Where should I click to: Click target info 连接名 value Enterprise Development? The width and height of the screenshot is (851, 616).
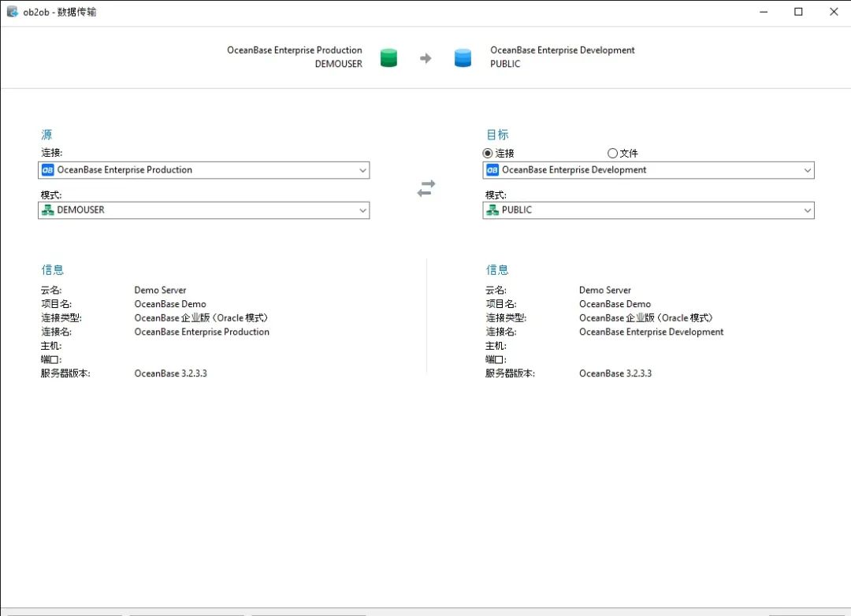coord(652,332)
